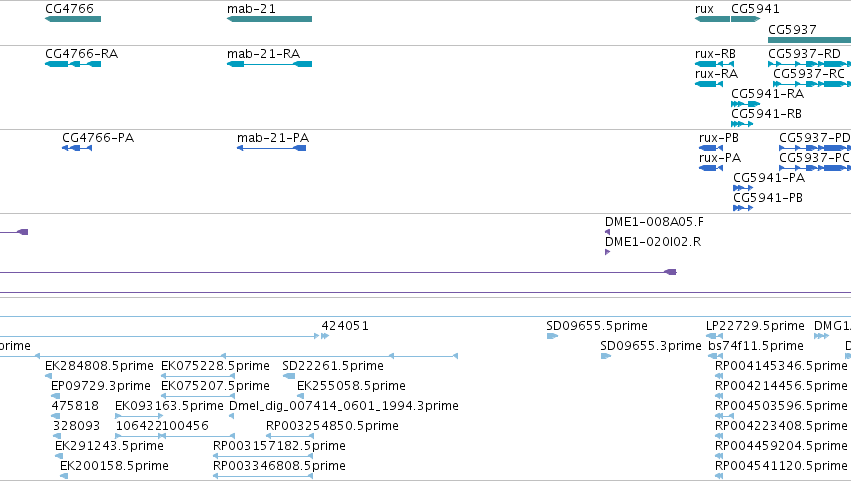Click the rux-RB transcript glyph
The height and width of the screenshot is (481, 851).
(714, 64)
